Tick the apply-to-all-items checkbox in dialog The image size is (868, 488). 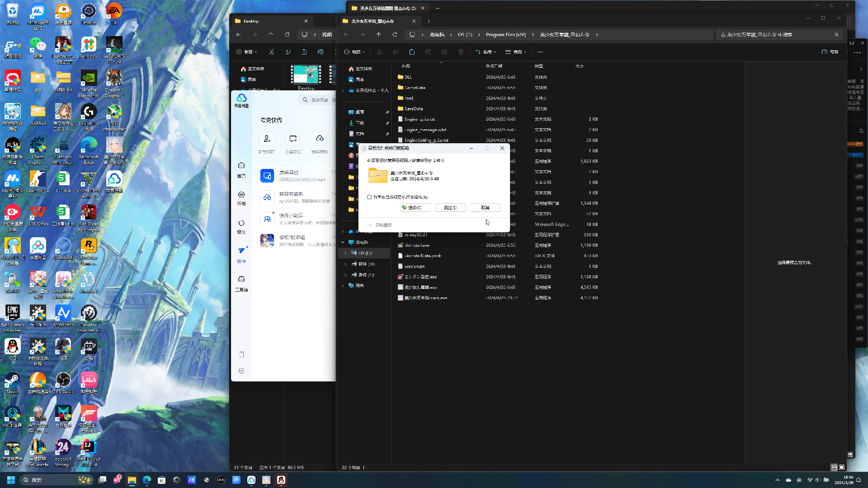pos(369,197)
